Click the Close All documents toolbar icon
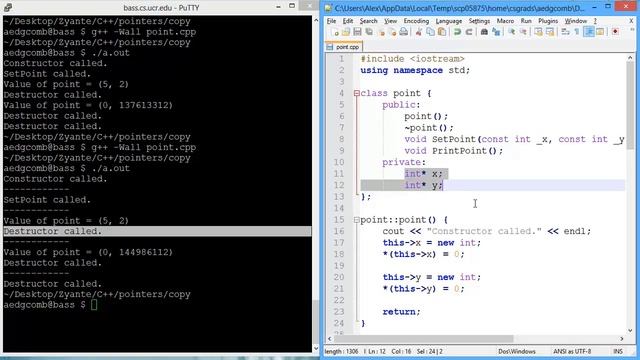The height and width of the screenshot is (360, 640). (x=392, y=32)
